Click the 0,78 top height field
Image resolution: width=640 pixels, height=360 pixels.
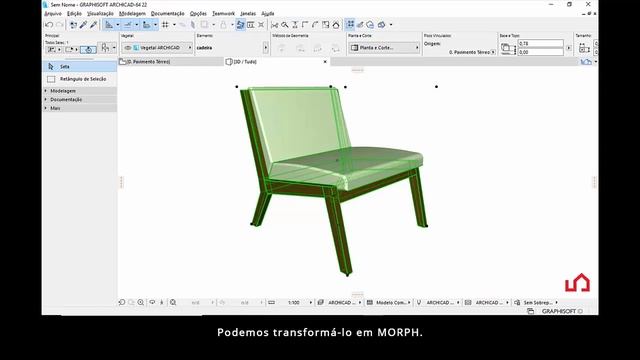pyautogui.click(x=540, y=43)
